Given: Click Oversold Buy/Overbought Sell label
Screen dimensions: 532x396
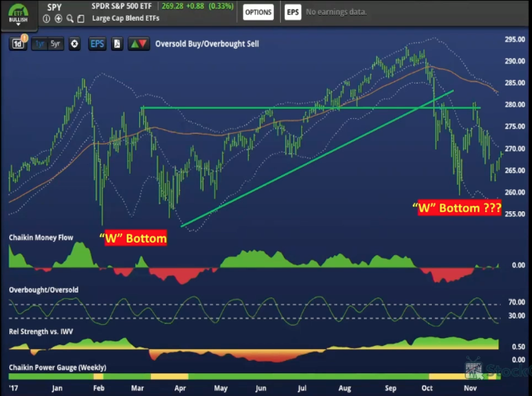Looking at the screenshot, I should (x=207, y=44).
